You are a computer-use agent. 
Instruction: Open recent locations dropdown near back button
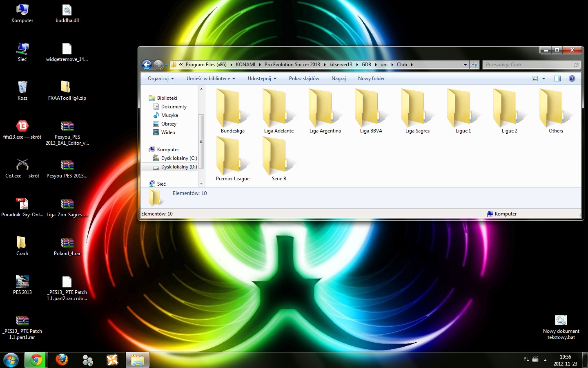166,65
